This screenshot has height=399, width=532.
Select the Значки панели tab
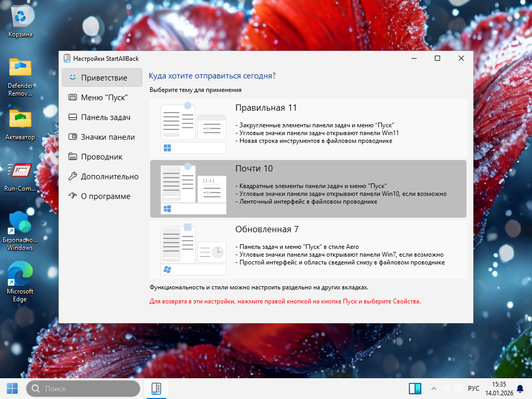(x=102, y=137)
